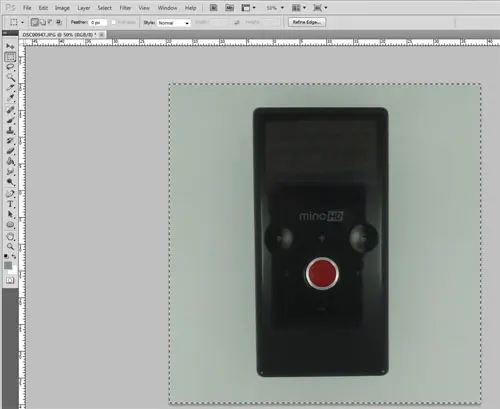The width and height of the screenshot is (500, 409).
Task: Select the Brush tool
Action: pyautogui.click(x=10, y=120)
